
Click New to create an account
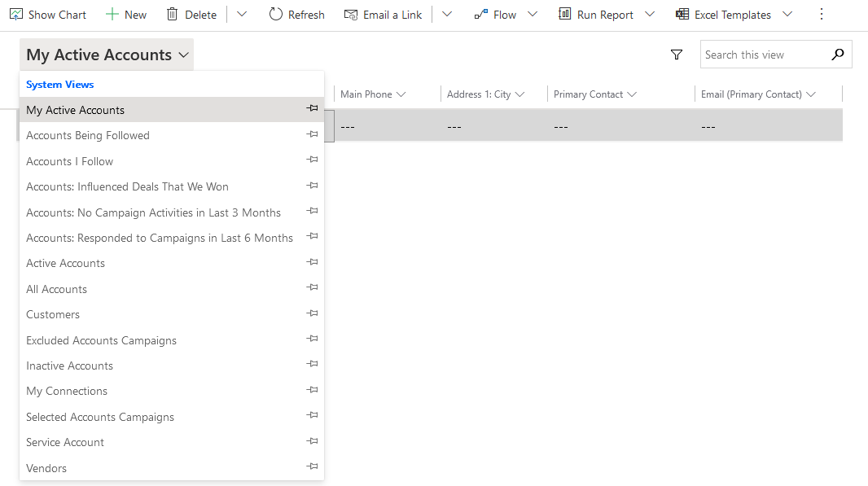(x=125, y=14)
